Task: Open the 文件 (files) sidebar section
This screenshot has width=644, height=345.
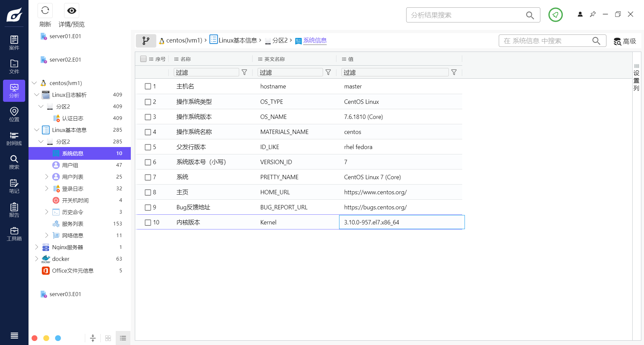Action: [14, 67]
